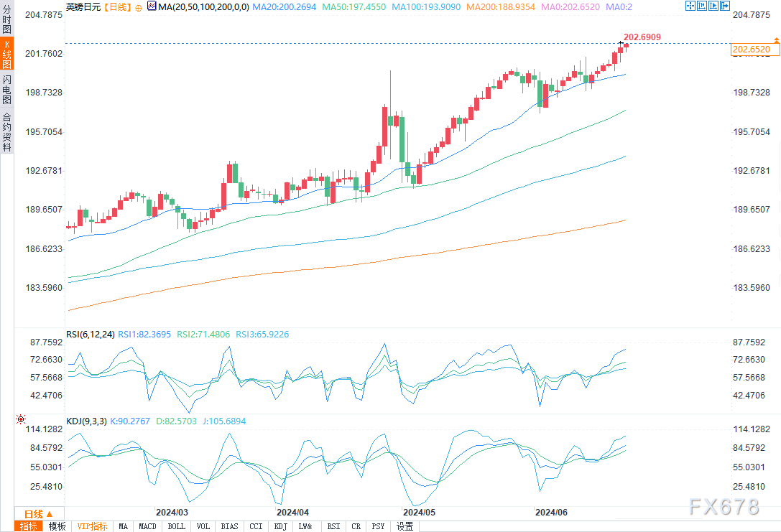
Task: Switch indicator to BIAS
Action: 230,526
